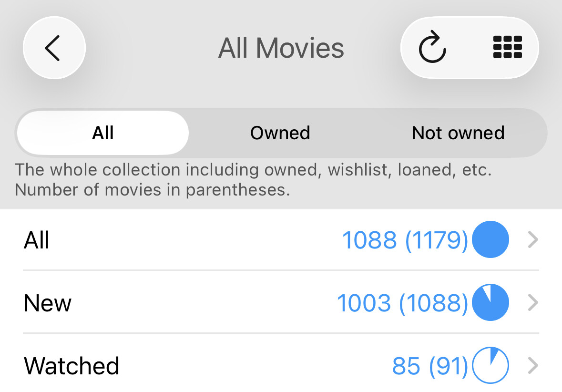Tap the back arrow button
Image resolution: width=562 pixels, height=392 pixels.
pyautogui.click(x=54, y=48)
